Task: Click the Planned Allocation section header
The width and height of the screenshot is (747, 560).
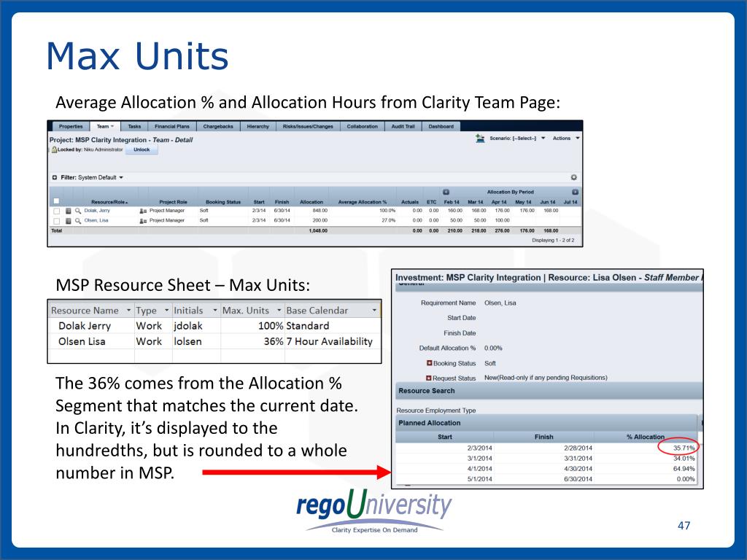Action: [x=546, y=423]
